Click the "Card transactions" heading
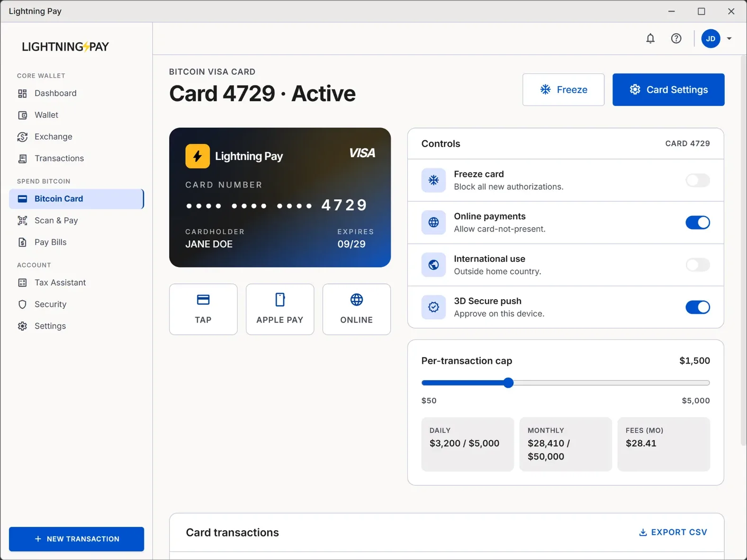This screenshot has height=560, width=747. click(232, 533)
